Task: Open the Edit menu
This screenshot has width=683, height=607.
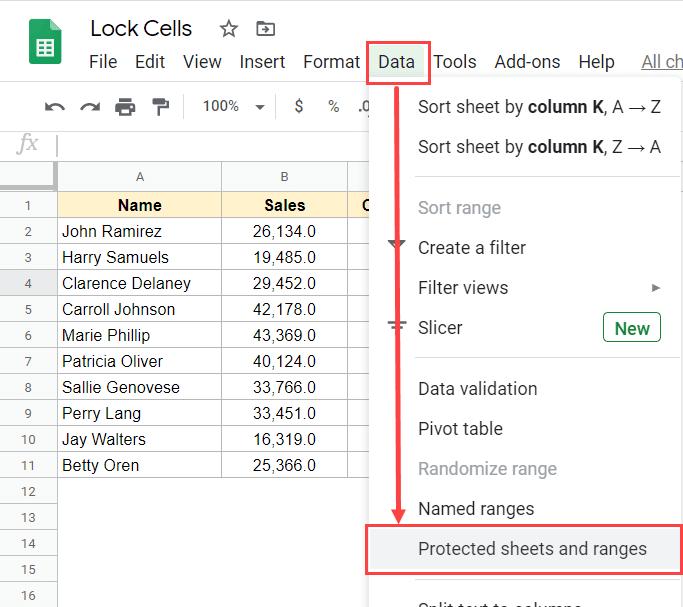Action: point(150,62)
